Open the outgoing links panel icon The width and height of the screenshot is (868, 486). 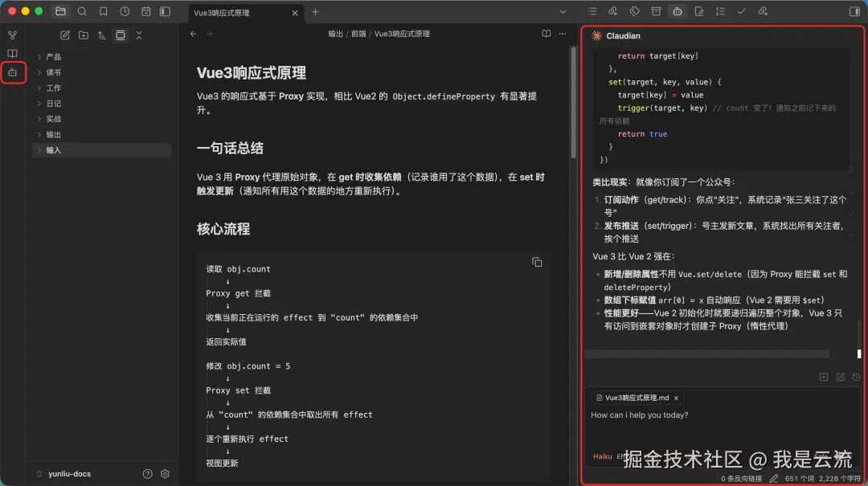tap(763, 11)
